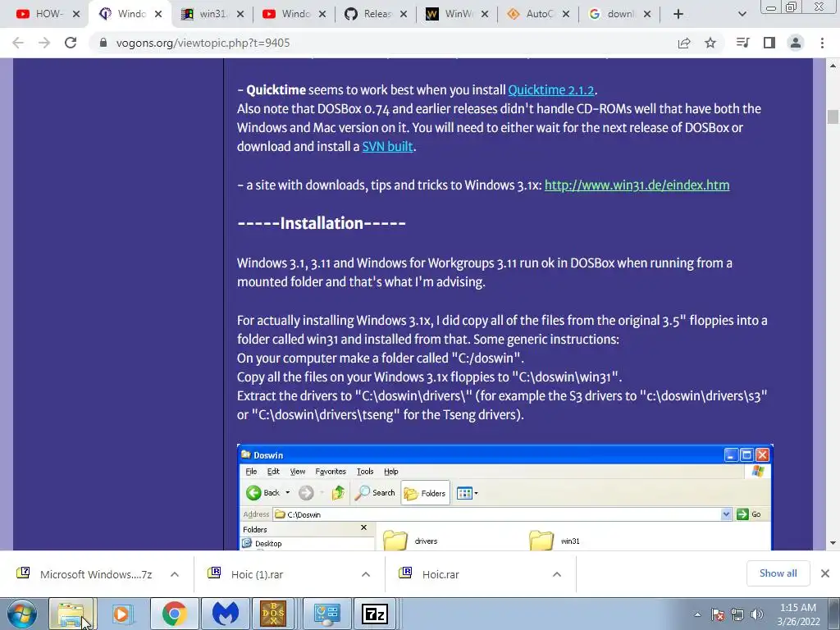
Task: Reload the vogons.org page
Action: coord(71,43)
